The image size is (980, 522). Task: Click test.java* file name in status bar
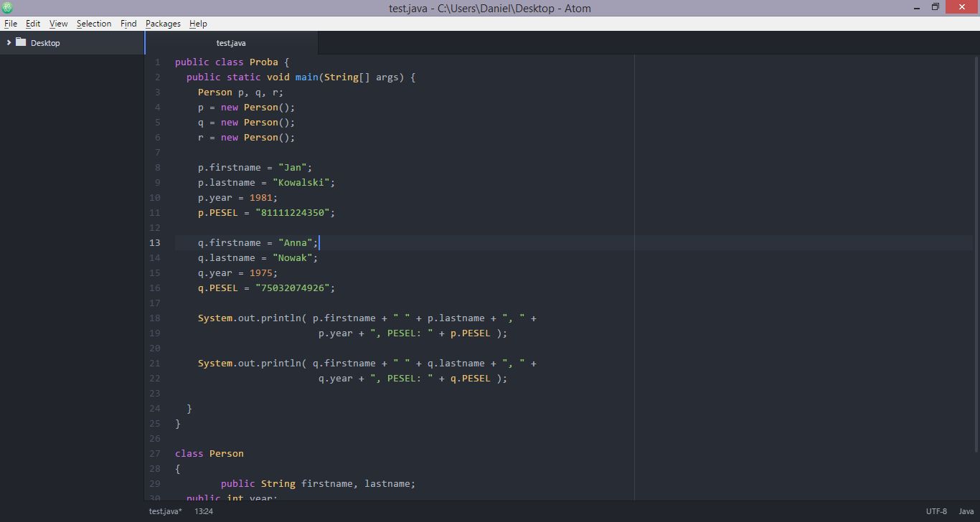point(166,511)
